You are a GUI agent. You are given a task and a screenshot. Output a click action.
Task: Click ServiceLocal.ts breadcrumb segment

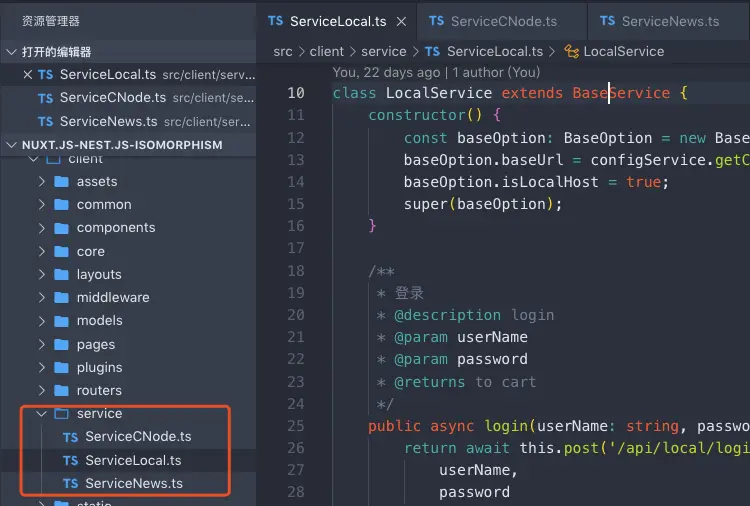(495, 51)
